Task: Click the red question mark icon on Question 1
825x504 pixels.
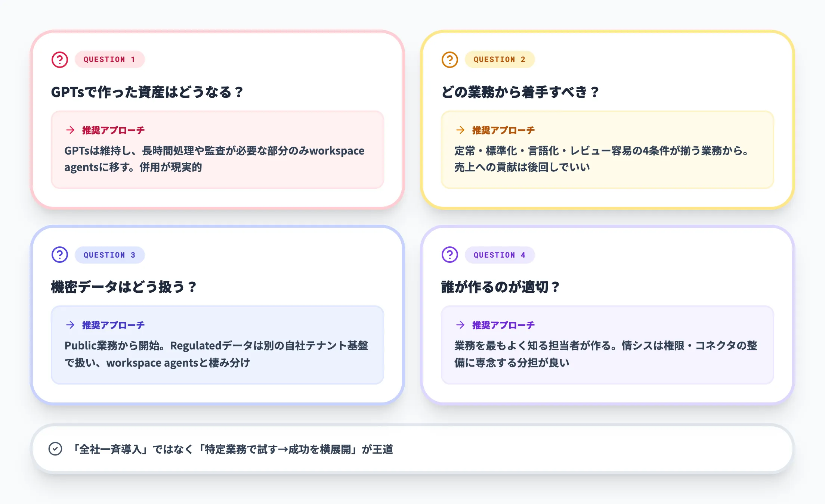Action: tap(59, 59)
